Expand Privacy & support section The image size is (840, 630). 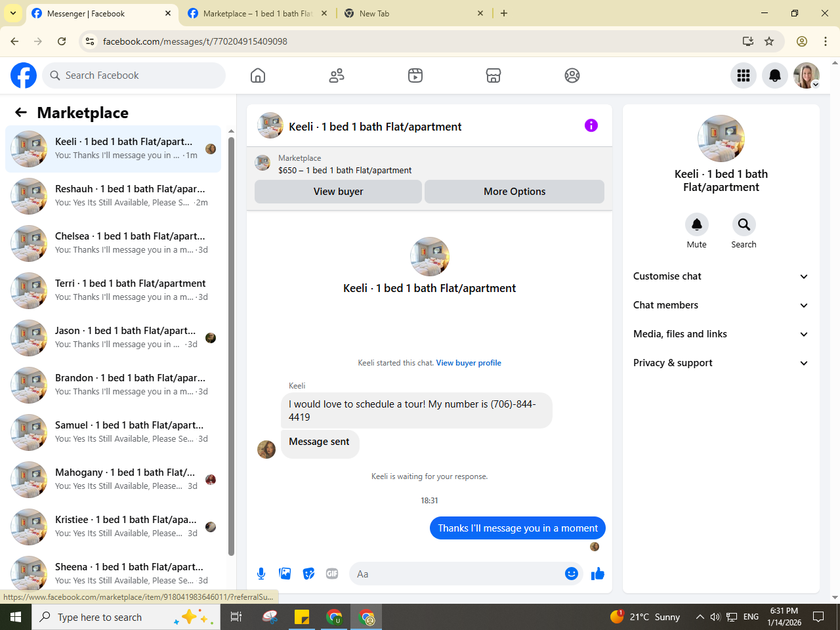pyautogui.click(x=721, y=363)
